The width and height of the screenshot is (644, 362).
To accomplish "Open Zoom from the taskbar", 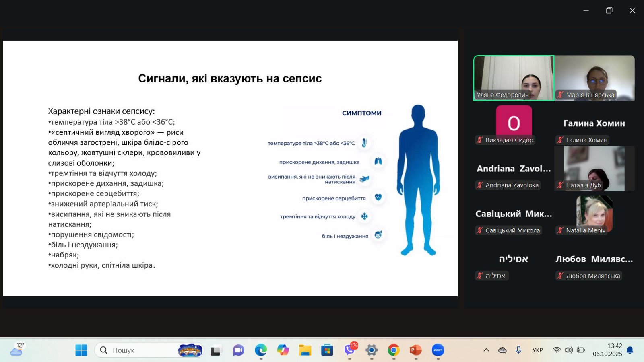I will point(438,350).
